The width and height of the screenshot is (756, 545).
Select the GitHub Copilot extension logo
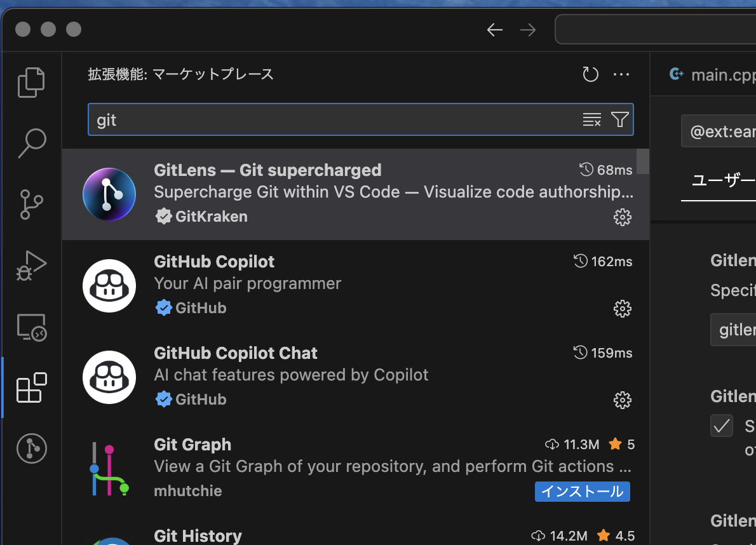[109, 286]
